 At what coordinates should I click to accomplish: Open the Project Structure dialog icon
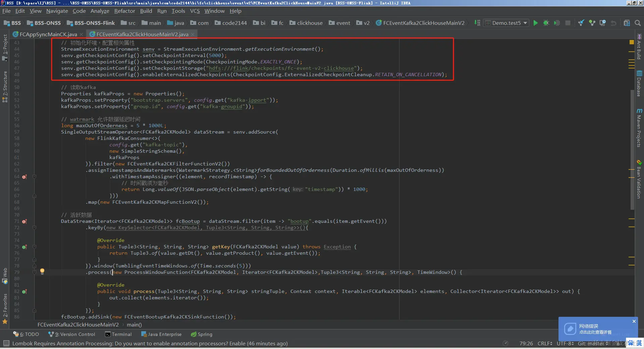point(627,23)
